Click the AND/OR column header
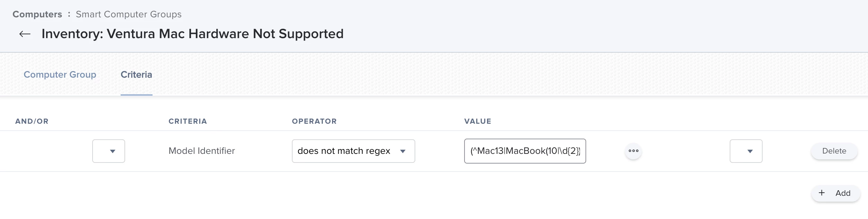This screenshot has width=868, height=219. [32, 121]
